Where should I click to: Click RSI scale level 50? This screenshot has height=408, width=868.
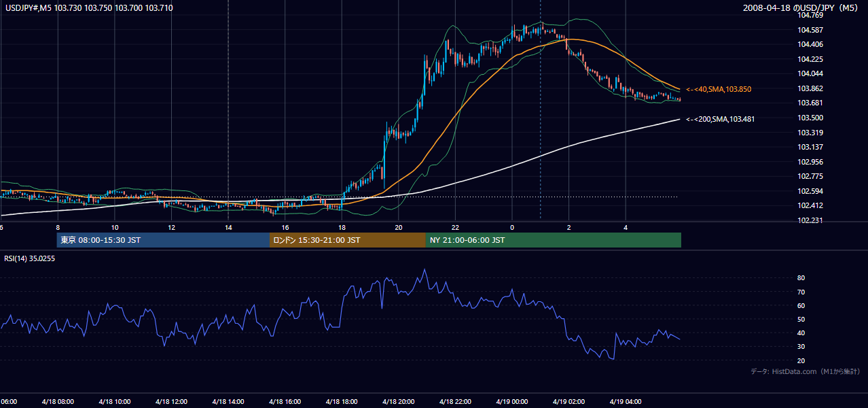click(x=801, y=319)
